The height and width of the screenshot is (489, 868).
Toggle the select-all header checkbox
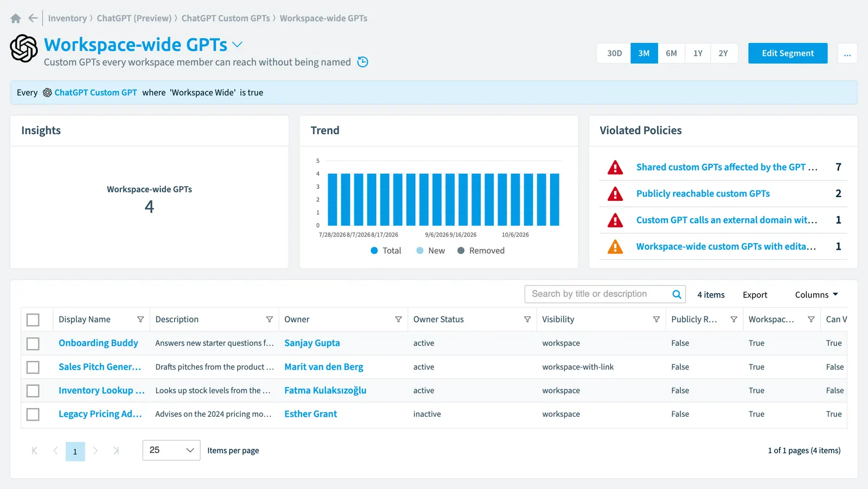point(33,320)
